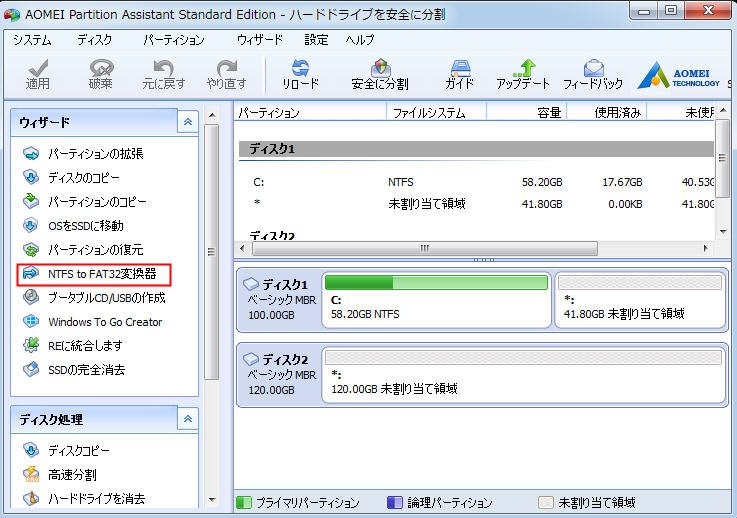This screenshot has width=737, height=518.
Task: Open the 高速分割 link
Action: pyautogui.click(x=72, y=475)
